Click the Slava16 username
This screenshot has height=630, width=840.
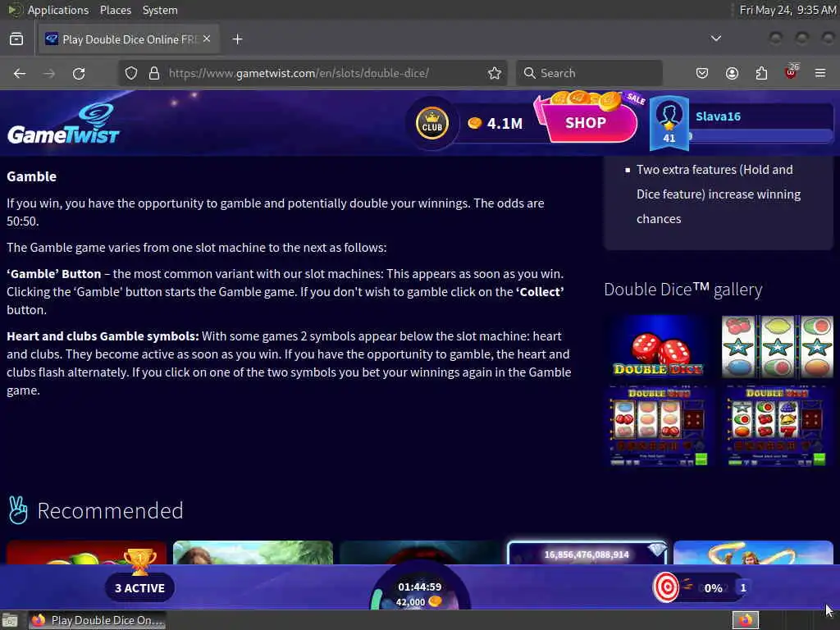tap(718, 116)
